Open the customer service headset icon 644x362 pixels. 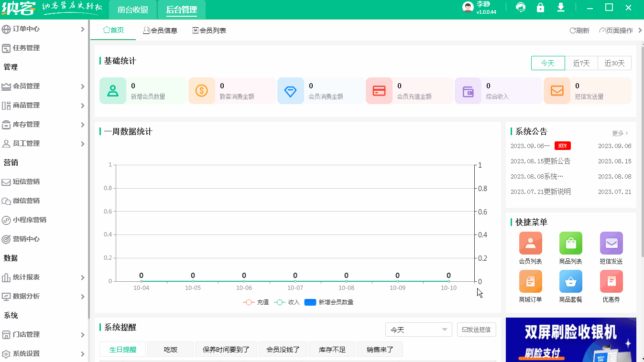point(520,8)
